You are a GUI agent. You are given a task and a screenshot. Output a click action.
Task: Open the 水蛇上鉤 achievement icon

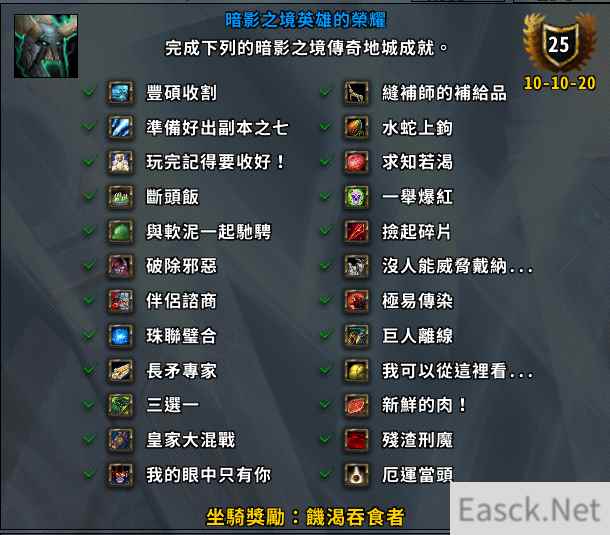356,127
